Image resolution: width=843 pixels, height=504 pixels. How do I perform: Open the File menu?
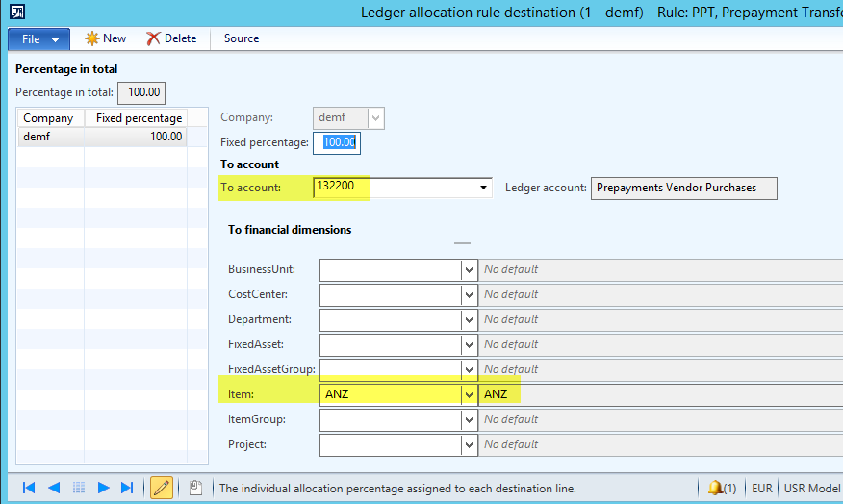tap(38, 38)
